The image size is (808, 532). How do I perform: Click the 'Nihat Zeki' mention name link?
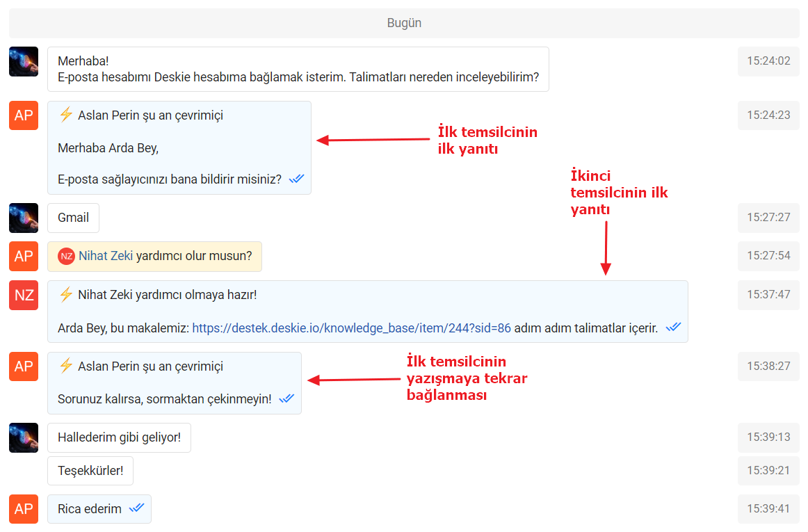[x=106, y=256]
